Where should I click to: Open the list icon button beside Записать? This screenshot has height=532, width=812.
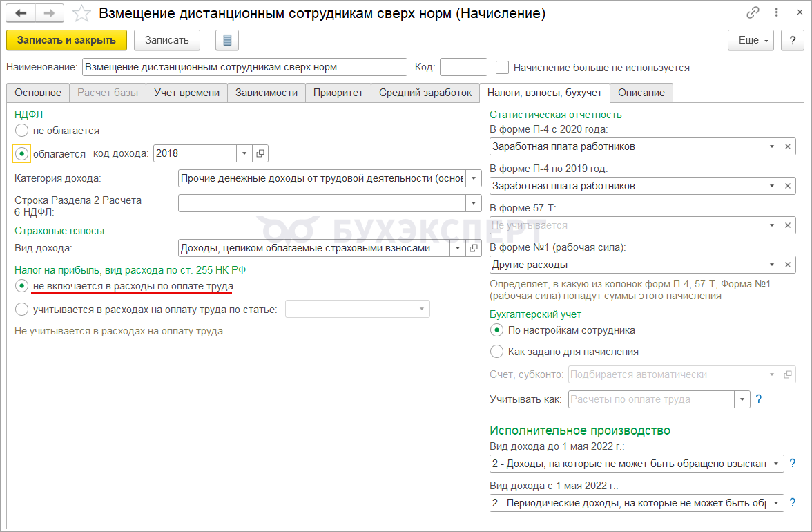[226, 40]
